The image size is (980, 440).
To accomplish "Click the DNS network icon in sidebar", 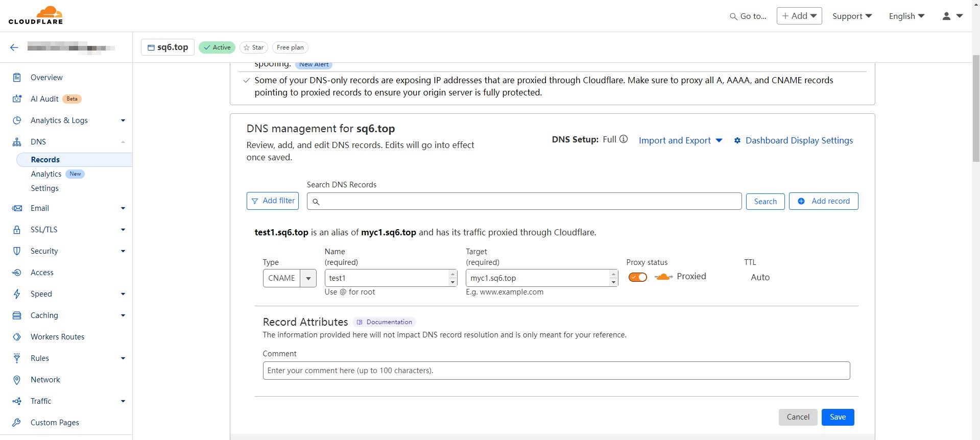I will [x=17, y=142].
